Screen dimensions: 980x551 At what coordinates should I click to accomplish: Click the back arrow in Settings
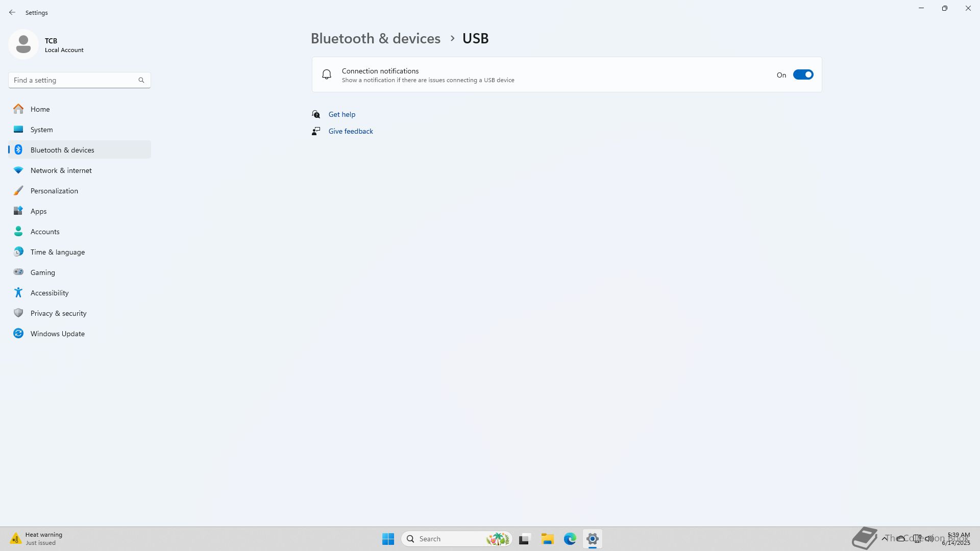(12, 12)
